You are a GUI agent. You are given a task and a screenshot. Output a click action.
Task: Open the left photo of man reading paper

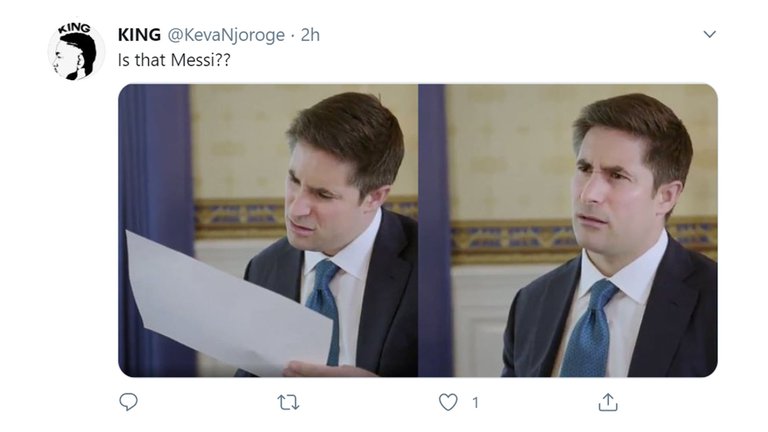pos(268,230)
